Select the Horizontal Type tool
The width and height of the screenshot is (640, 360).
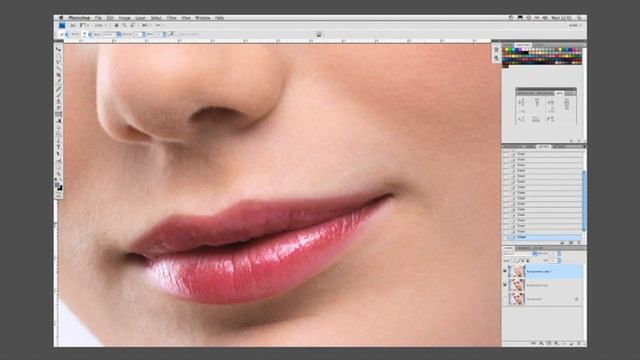click(59, 147)
